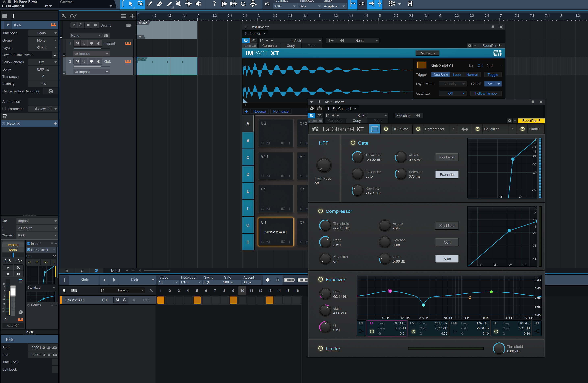
Task: Open the Quantize panel magnifier Q icon
Action: (243, 4)
